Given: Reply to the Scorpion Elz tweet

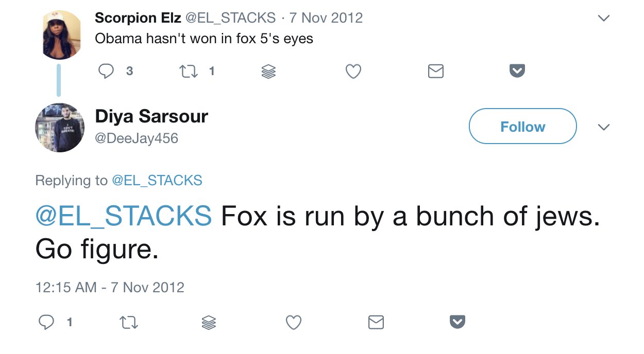Looking at the screenshot, I should (106, 71).
